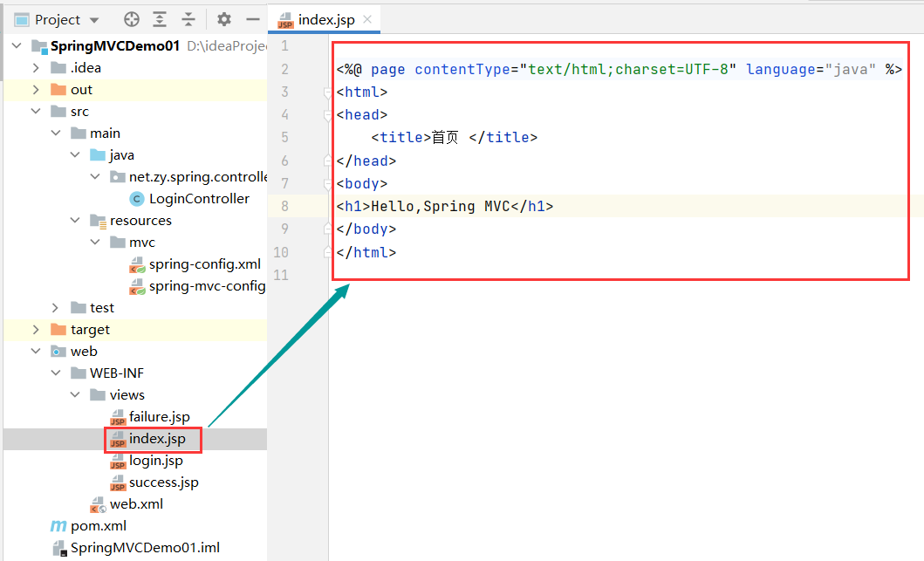Open web.xml file
This screenshot has width=924, height=561.
click(x=136, y=504)
